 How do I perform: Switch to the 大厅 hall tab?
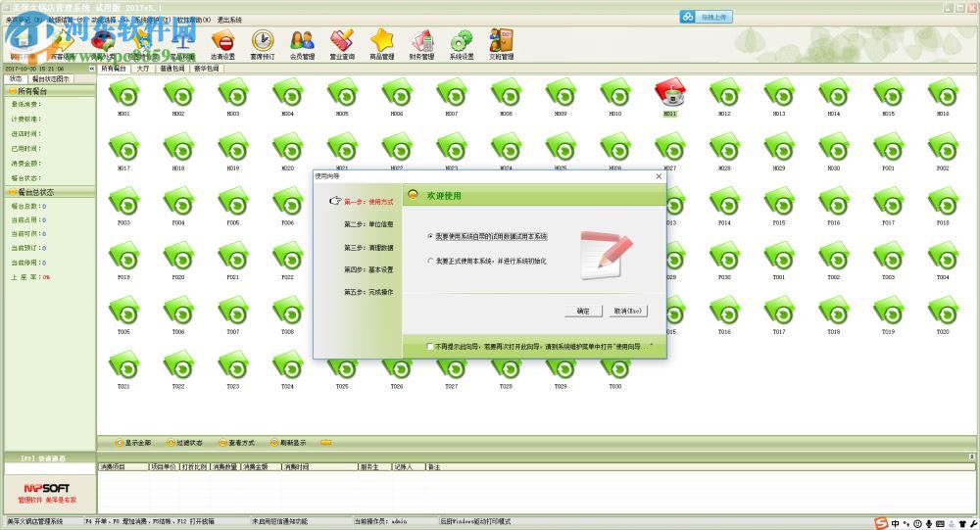point(143,70)
